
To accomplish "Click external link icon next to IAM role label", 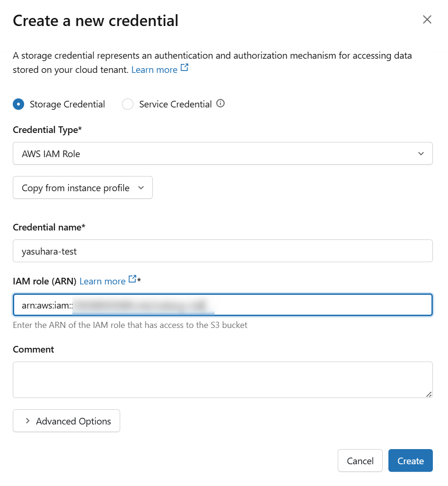I will [132, 280].
